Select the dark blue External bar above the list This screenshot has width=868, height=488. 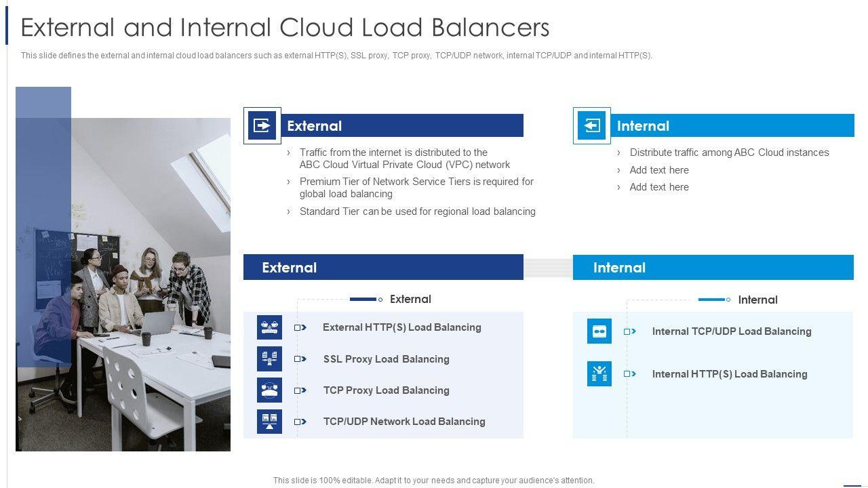(383, 267)
